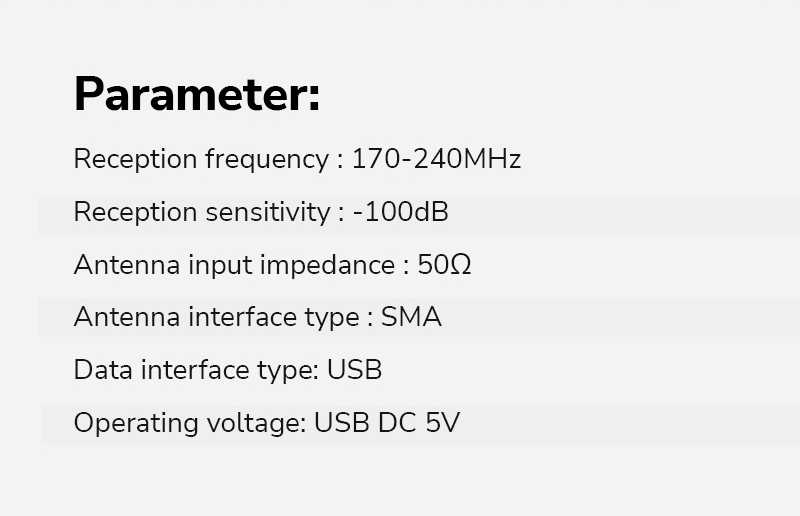The width and height of the screenshot is (800, 516).
Task: Click the Parameter: heading
Action: (x=197, y=94)
